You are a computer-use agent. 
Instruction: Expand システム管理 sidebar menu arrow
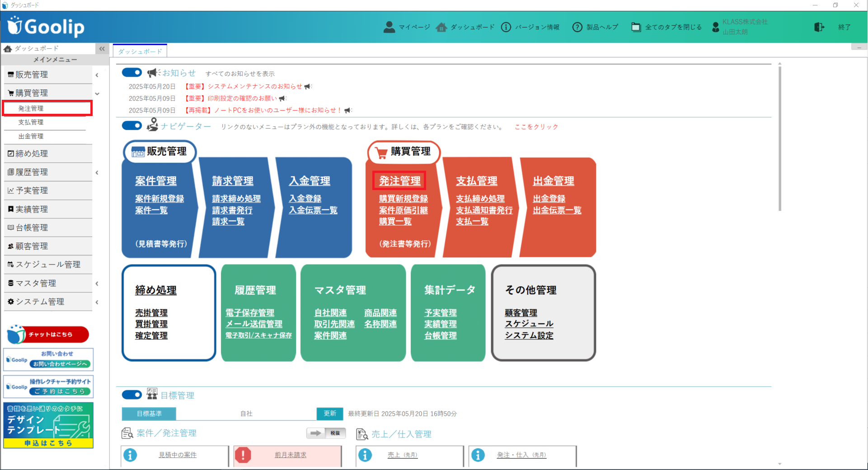tap(97, 302)
